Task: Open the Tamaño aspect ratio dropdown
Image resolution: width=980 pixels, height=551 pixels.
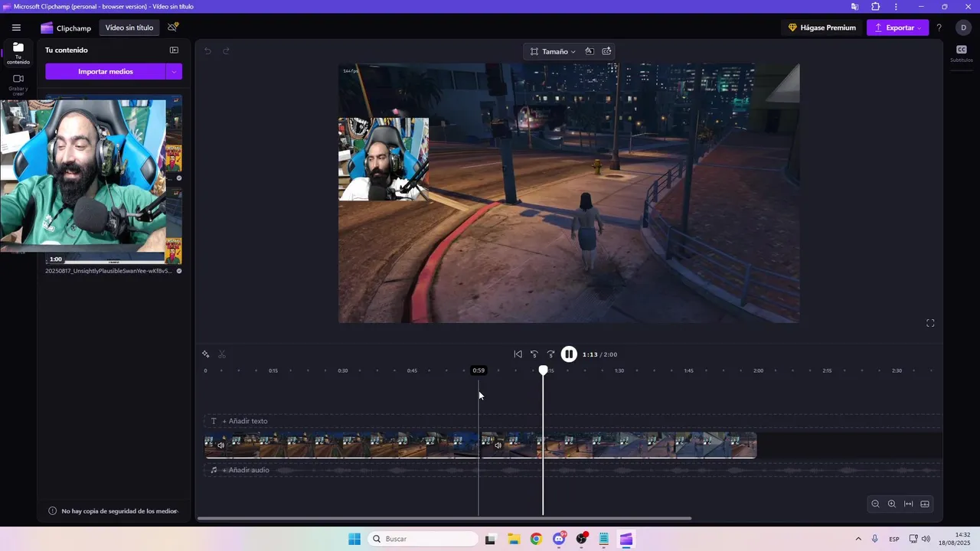Action: coord(553,51)
